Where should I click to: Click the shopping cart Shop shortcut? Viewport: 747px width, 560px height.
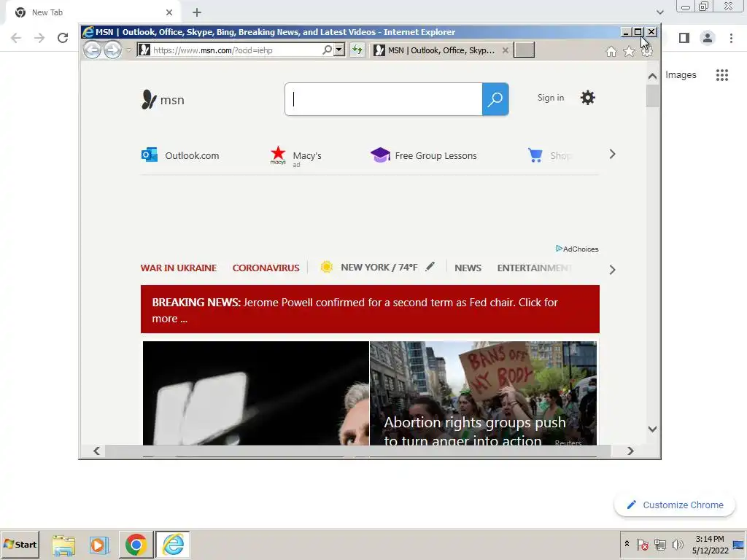[549, 155]
